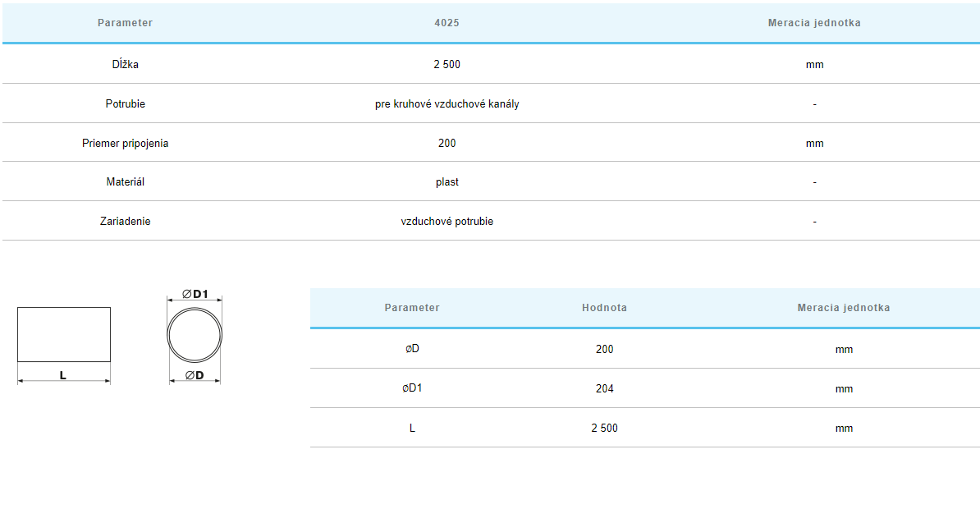Viewport: 980px width, 532px height.
Task: Click the rectangular duct side-view diagram
Action: point(64,334)
